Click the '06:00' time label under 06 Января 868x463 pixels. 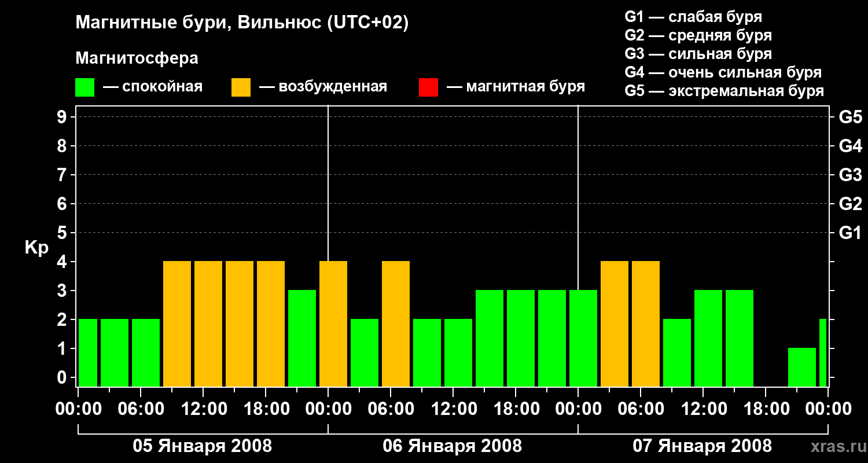(x=391, y=409)
